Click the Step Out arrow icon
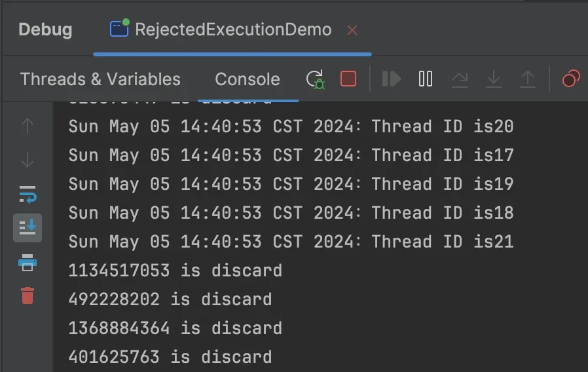Viewport: 588px width, 372px height. coord(527,79)
